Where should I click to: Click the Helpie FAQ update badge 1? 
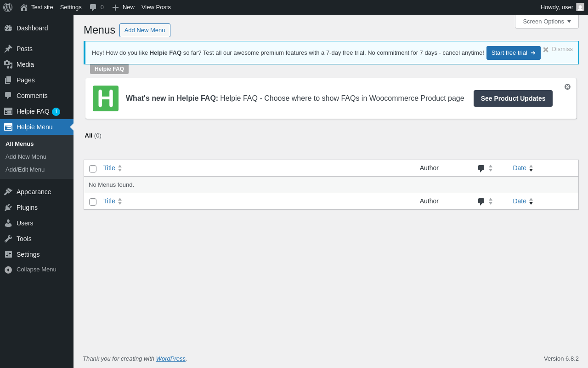click(56, 112)
